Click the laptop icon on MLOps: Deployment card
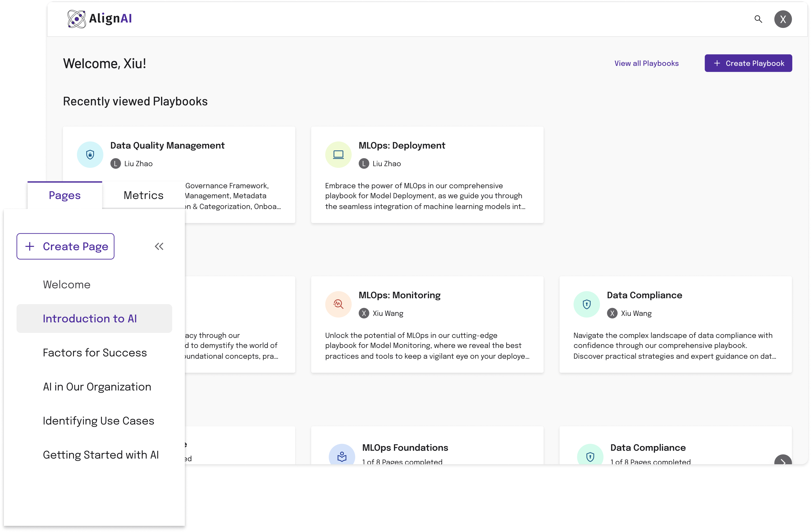The width and height of the screenshot is (811, 532). pyautogui.click(x=338, y=154)
